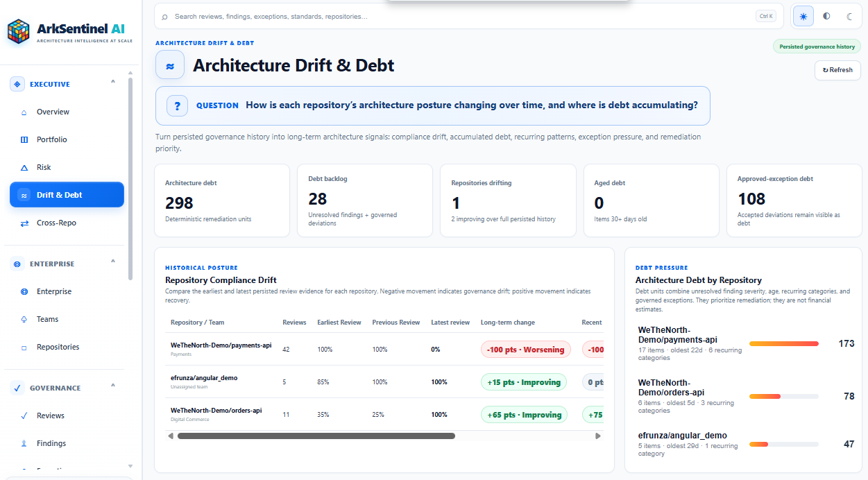Click the Repositories square icon

click(24, 347)
